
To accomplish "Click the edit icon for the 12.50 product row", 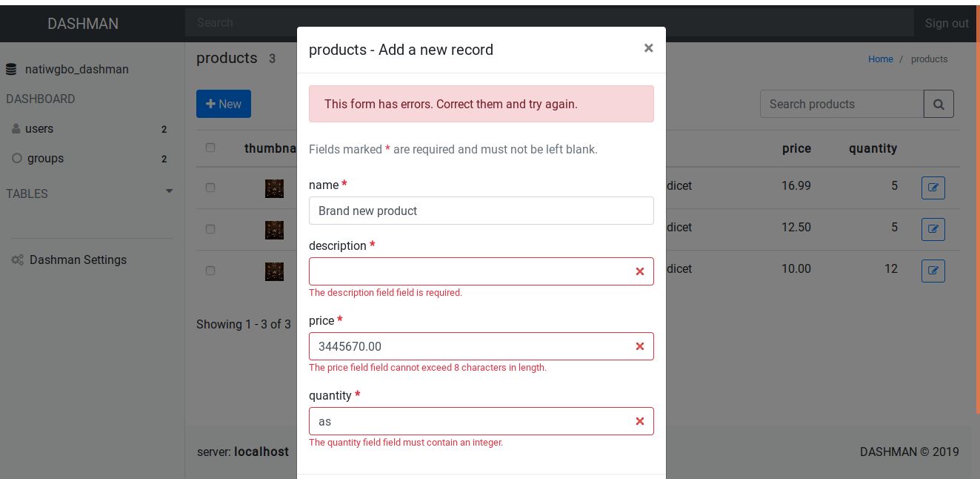I will (933, 229).
